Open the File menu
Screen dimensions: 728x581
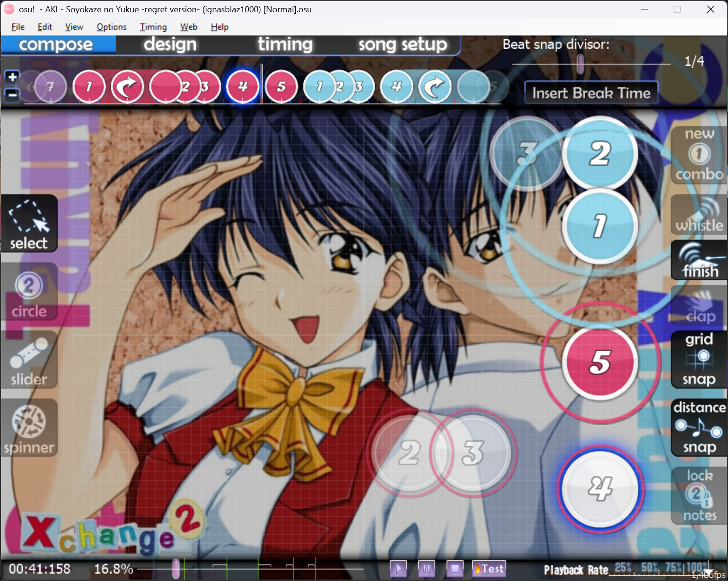pos(18,27)
